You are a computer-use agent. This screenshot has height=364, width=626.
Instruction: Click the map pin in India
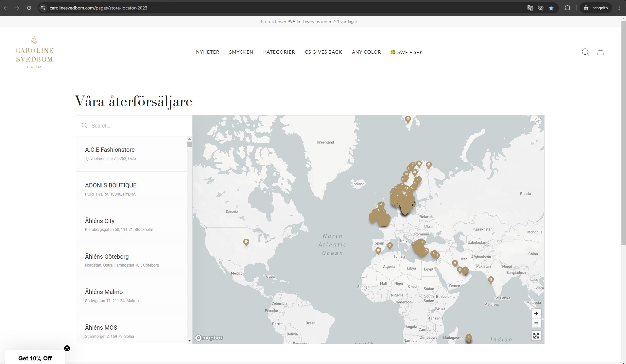pos(491,280)
